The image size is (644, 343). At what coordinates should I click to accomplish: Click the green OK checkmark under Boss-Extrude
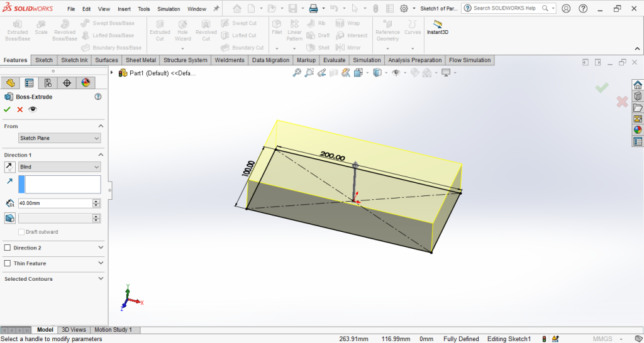click(x=7, y=109)
